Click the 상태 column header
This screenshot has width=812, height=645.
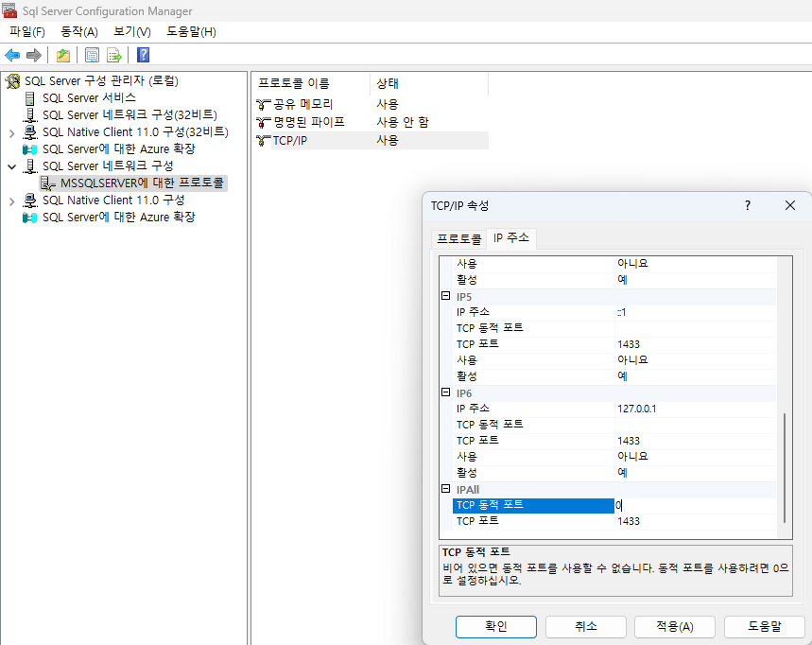tap(429, 83)
